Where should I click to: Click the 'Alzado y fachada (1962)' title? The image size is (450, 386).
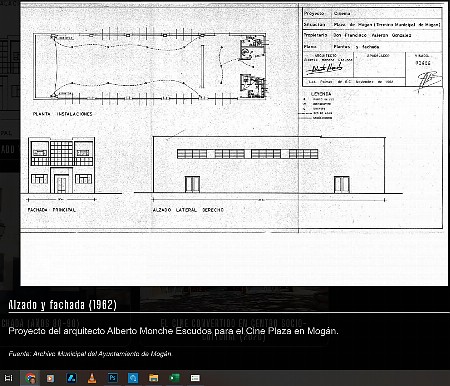coord(62,304)
